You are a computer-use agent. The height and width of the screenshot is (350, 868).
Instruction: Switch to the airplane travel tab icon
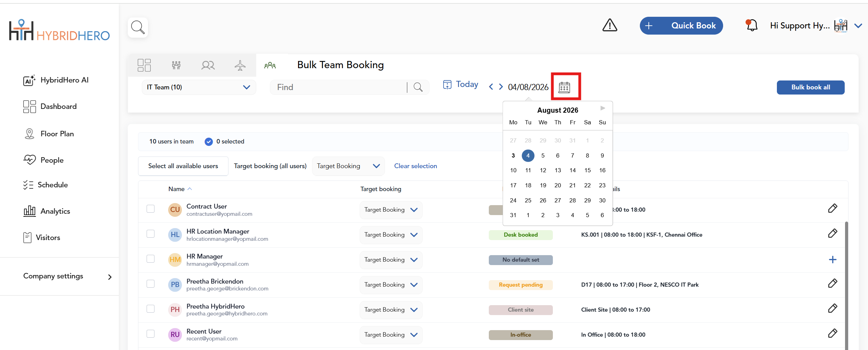pyautogui.click(x=240, y=65)
